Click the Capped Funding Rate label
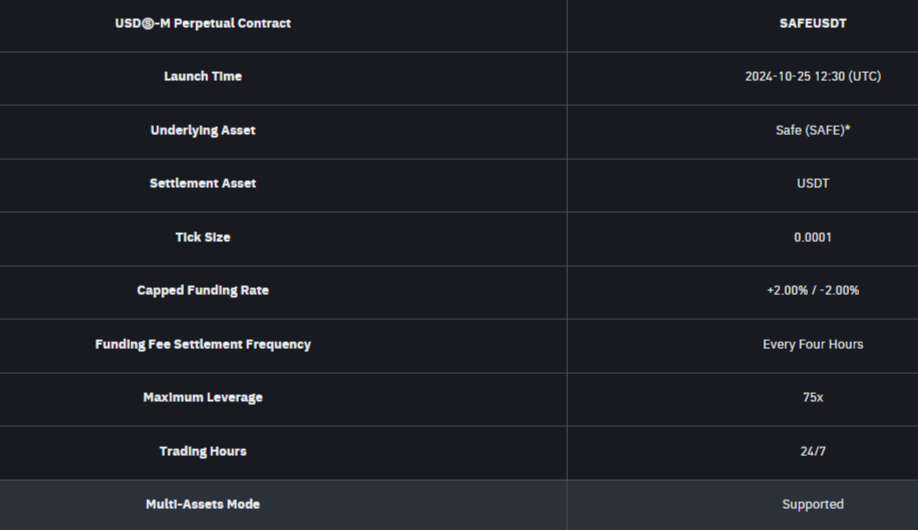The height and width of the screenshot is (530, 918). coord(203,290)
